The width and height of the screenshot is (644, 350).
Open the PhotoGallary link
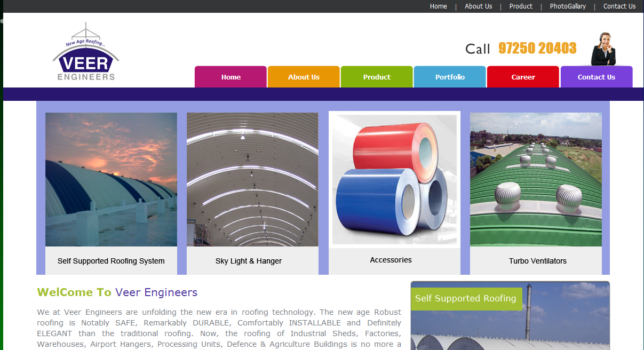tap(568, 6)
